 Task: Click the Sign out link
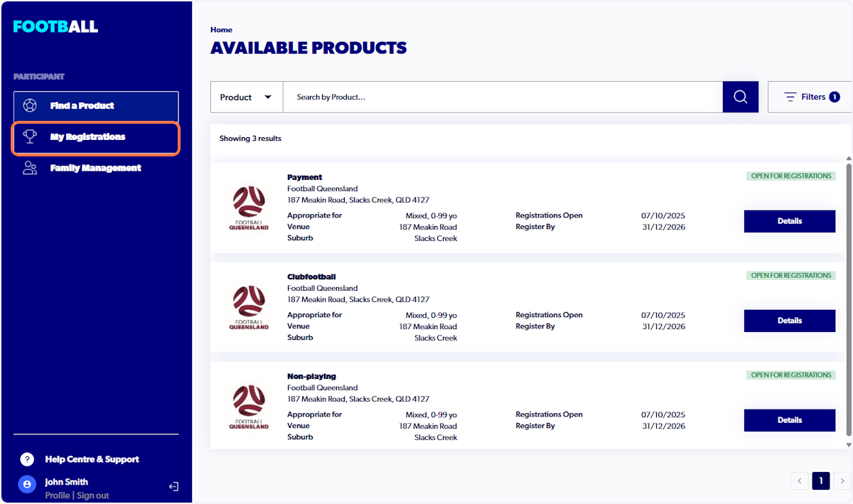[x=93, y=495]
